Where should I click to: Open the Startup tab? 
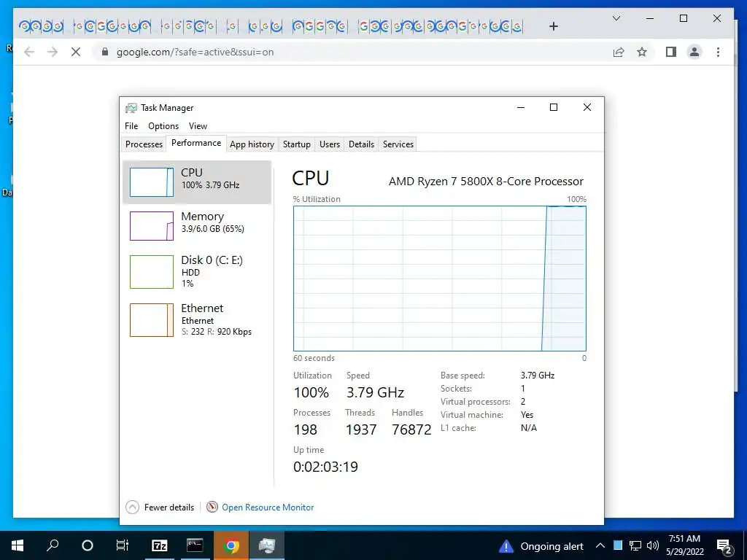click(x=296, y=144)
